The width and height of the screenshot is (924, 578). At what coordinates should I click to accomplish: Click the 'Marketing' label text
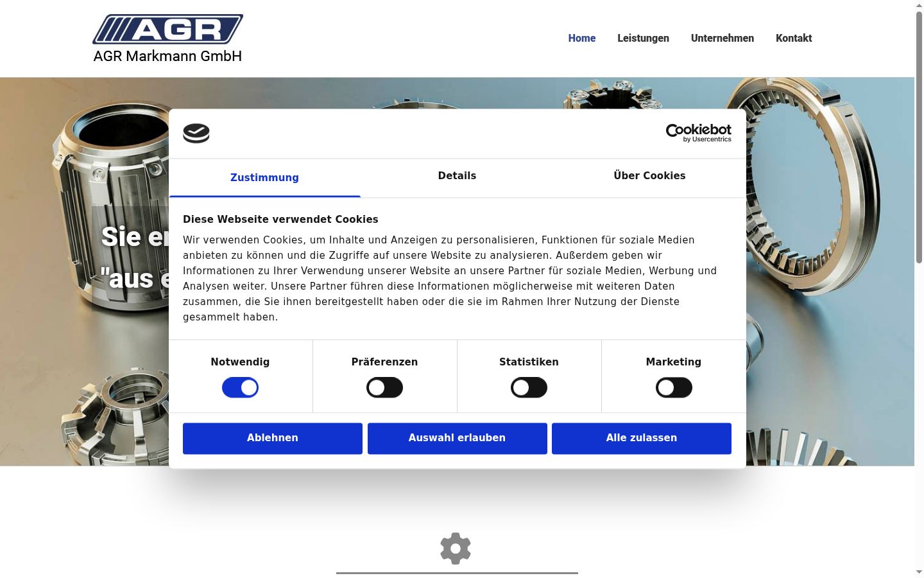[674, 362]
